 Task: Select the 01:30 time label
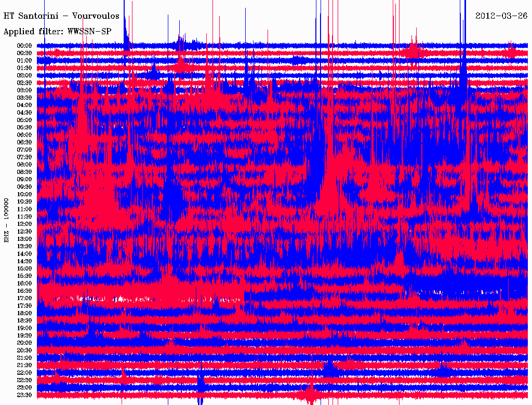(24, 68)
